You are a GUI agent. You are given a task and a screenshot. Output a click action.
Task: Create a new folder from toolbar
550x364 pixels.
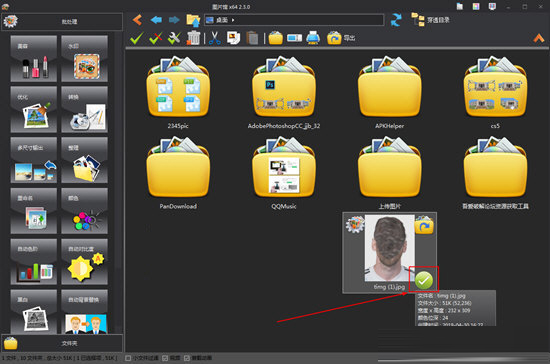(276, 38)
